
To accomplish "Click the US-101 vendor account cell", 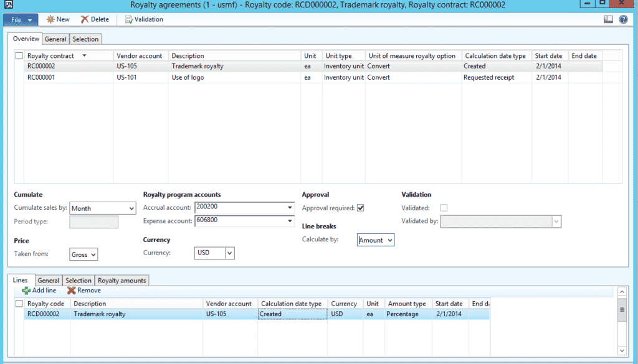I will 140,77.
